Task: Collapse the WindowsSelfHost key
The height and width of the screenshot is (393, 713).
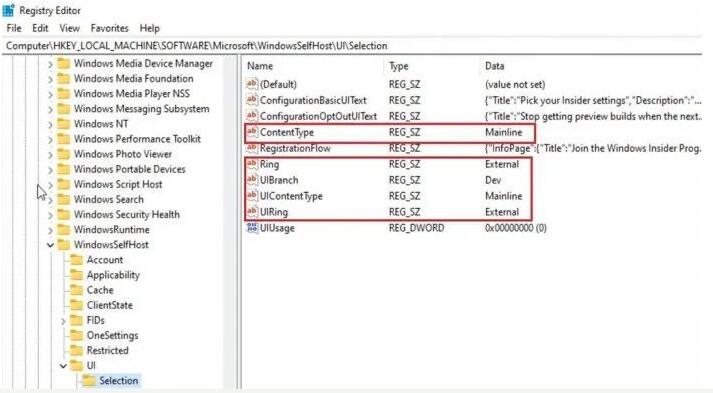Action: click(50, 245)
